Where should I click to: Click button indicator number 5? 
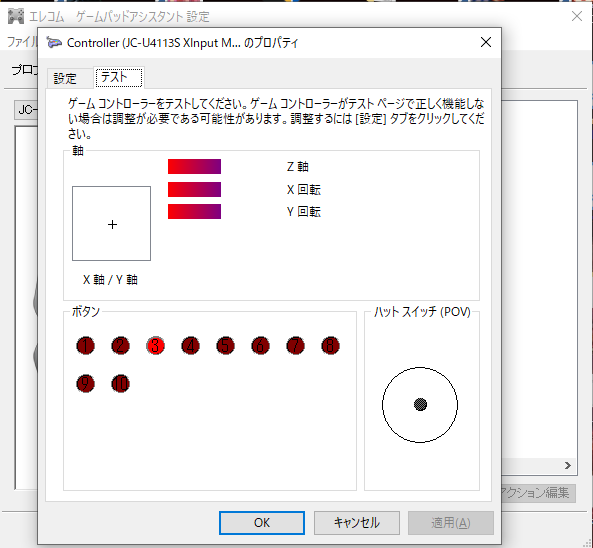[x=225, y=345]
